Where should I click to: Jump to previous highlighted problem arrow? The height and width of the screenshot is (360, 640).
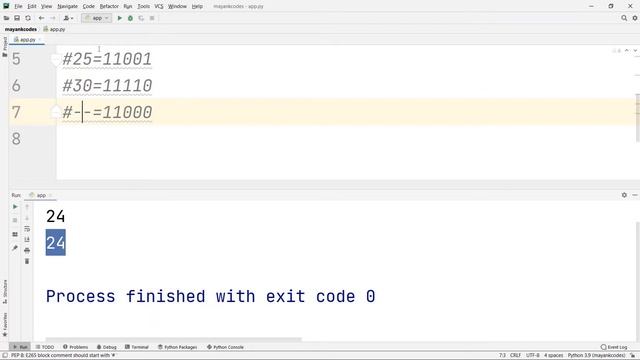[x=627, y=51]
